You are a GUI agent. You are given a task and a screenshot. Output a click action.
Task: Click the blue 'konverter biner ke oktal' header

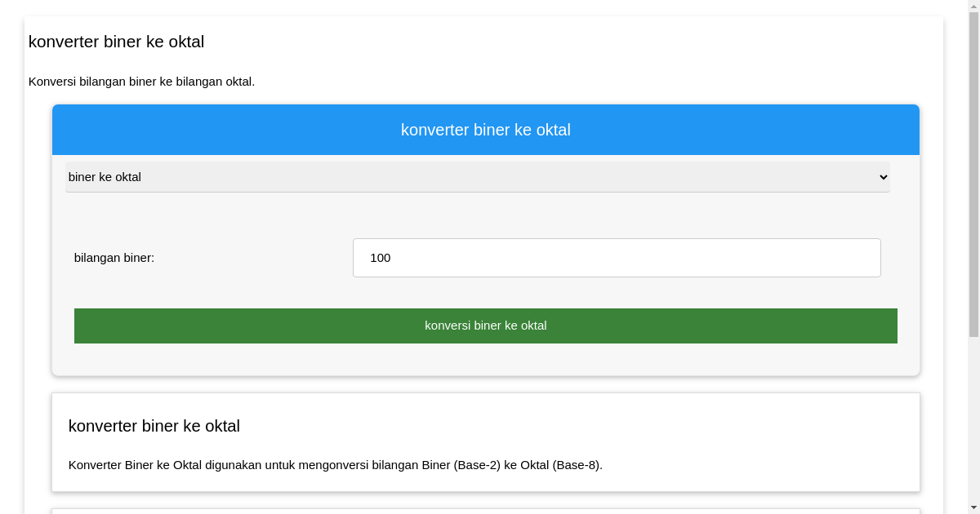coord(485,130)
